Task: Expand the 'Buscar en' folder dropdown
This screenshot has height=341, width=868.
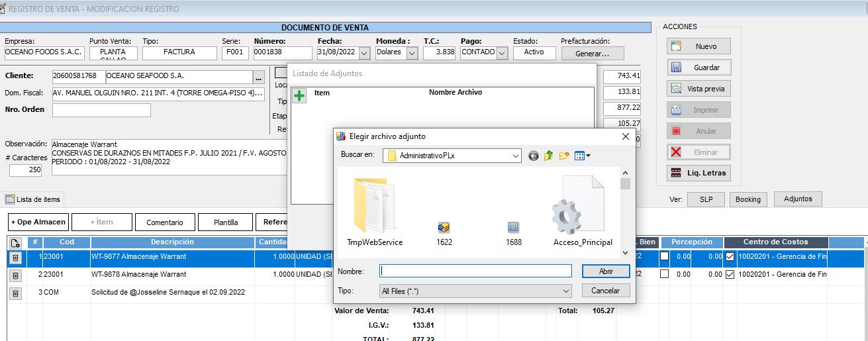Action: point(516,156)
